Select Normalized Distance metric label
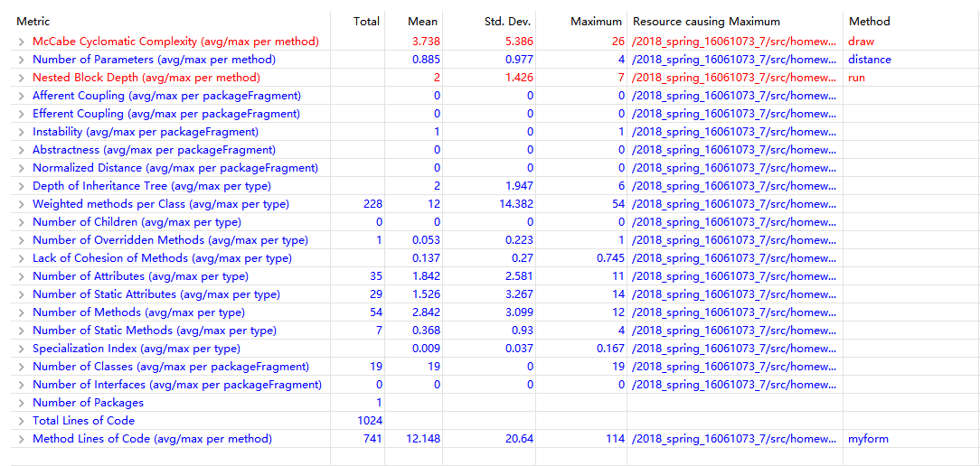 tap(175, 169)
